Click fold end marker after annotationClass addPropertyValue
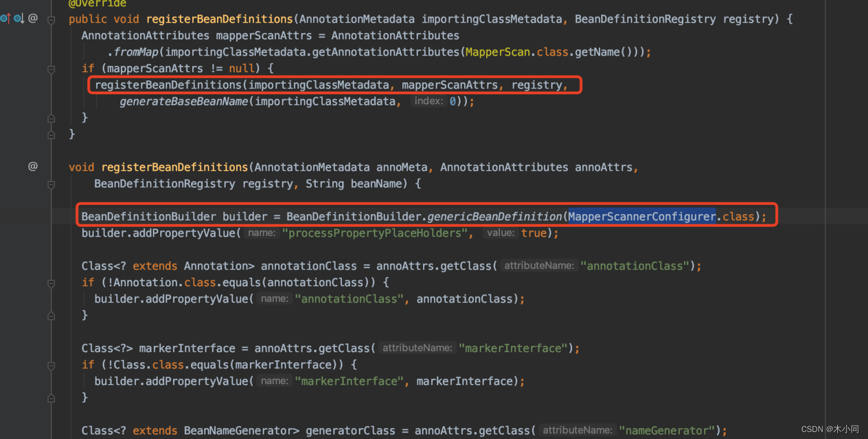This screenshot has height=439, width=868. 51,316
